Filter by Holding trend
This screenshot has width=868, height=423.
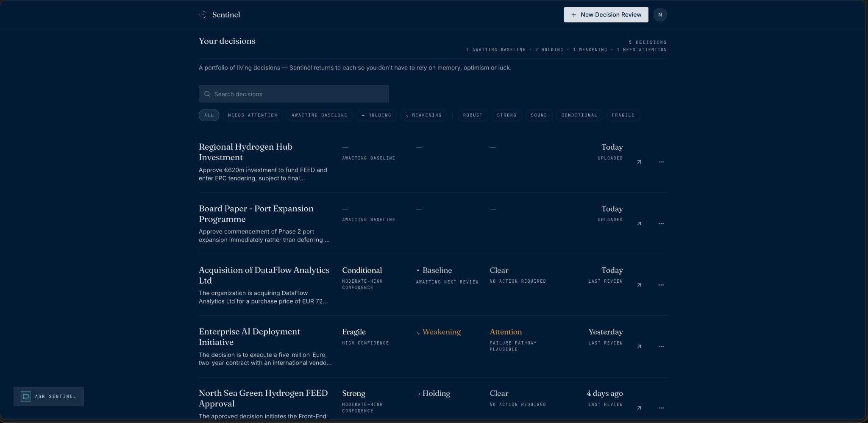[376, 115]
